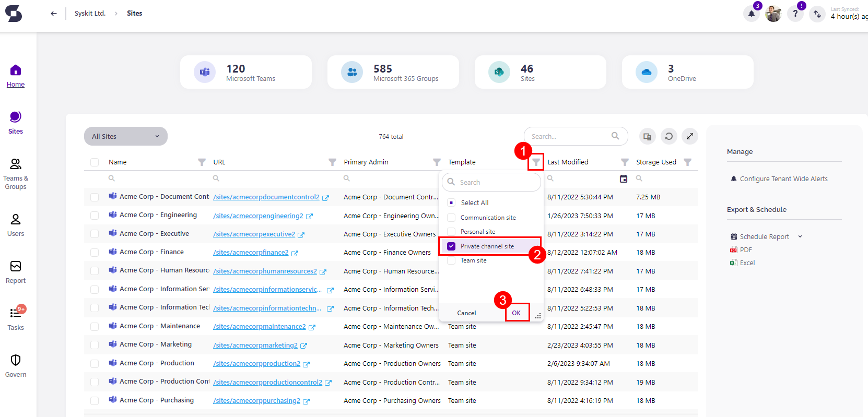Click the filter popup resize grip
The height and width of the screenshot is (417, 868).
(538, 316)
